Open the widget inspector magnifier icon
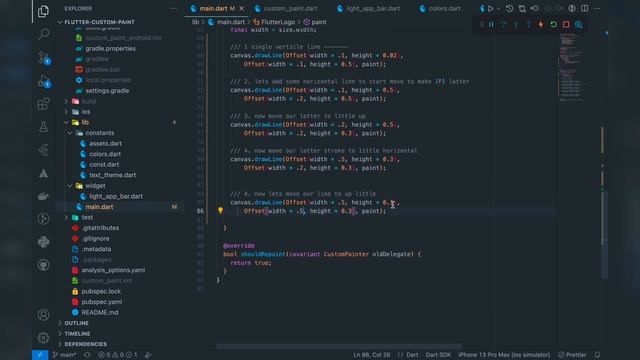The width and height of the screenshot is (640, 360). click(579, 24)
